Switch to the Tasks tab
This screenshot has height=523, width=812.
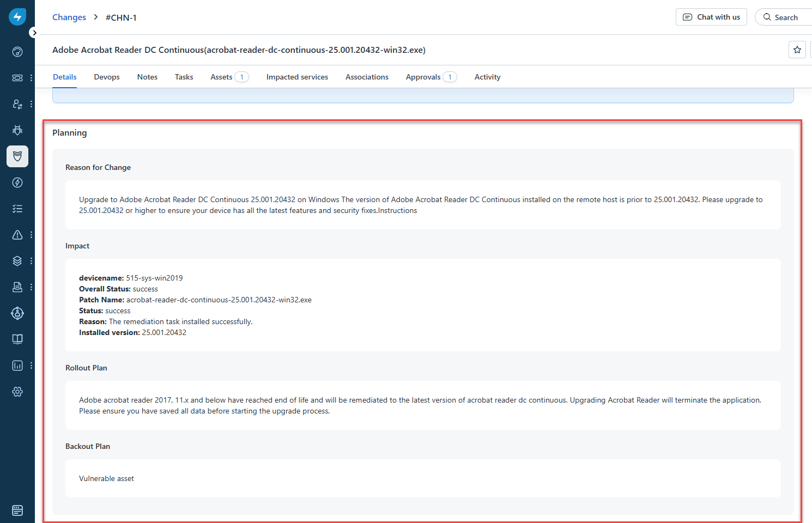(184, 77)
